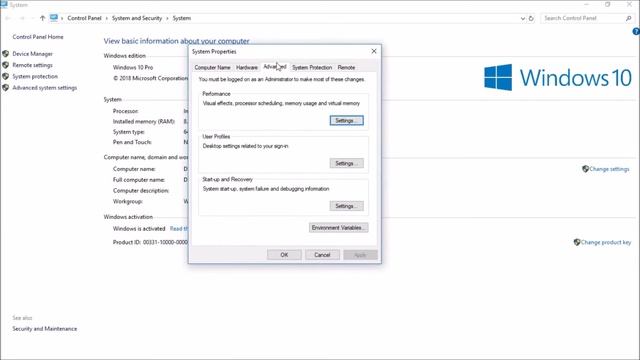Click shield icon beside Change settings
Image resolution: width=640 pixels, height=360 pixels.
[585, 169]
